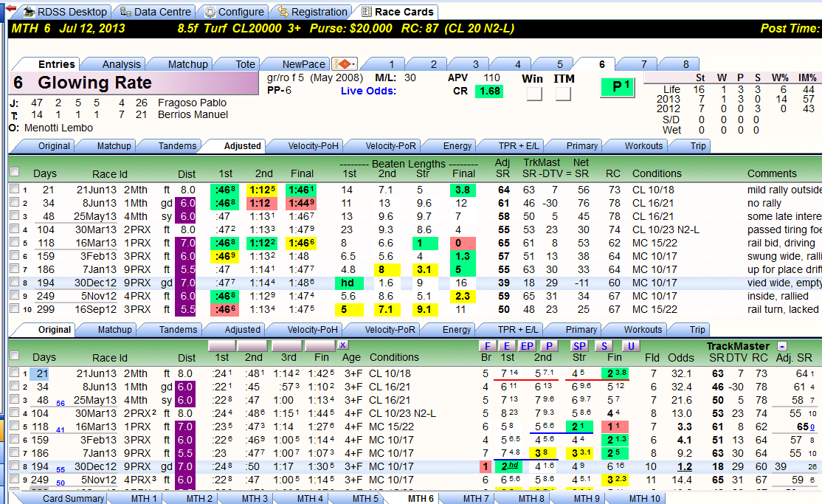
Task: Tick the ITM checkbox
Action: pyautogui.click(x=563, y=94)
